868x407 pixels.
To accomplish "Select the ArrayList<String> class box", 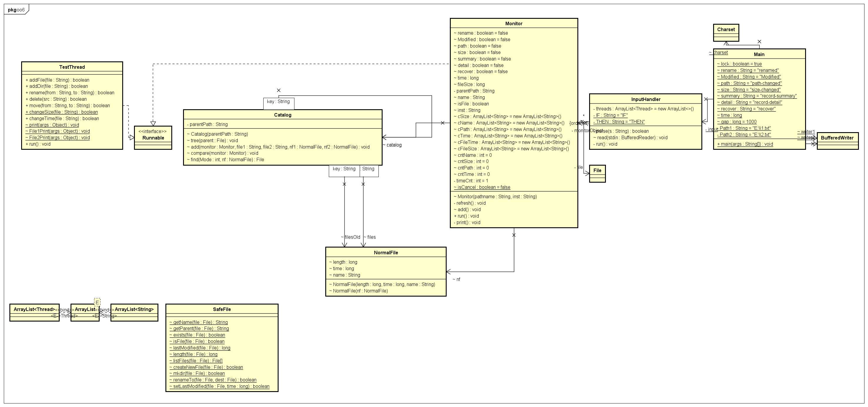I will [134, 312].
